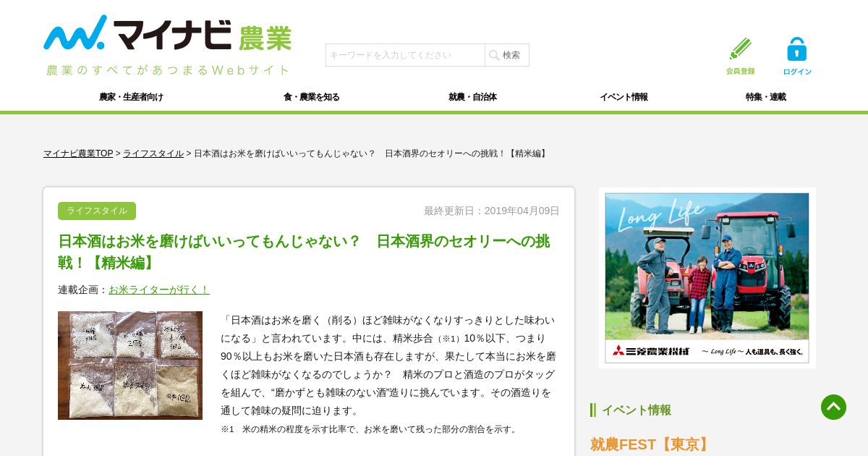This screenshot has width=868, height=456.
Task: Open the 就農・自治体 menu
Action: click(472, 97)
